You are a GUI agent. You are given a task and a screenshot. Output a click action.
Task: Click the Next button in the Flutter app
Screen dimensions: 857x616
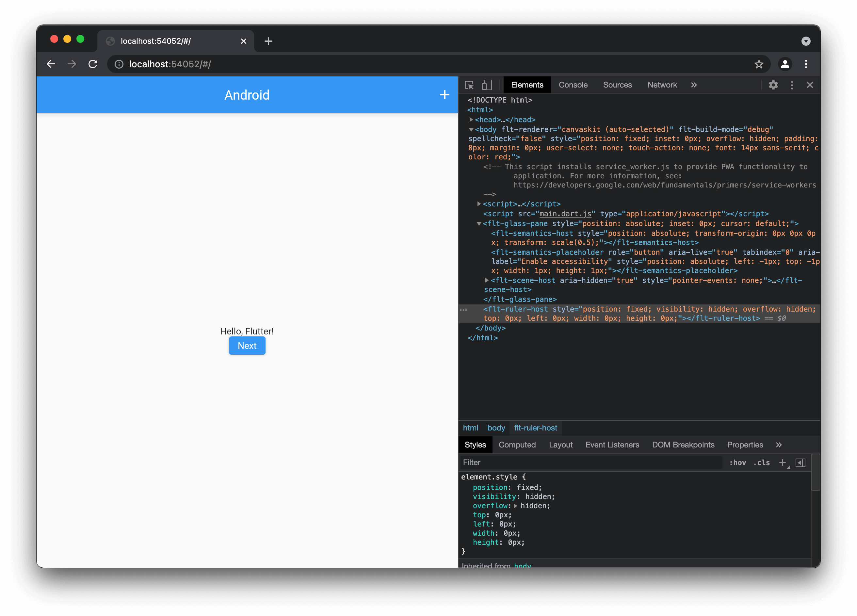pyautogui.click(x=247, y=346)
